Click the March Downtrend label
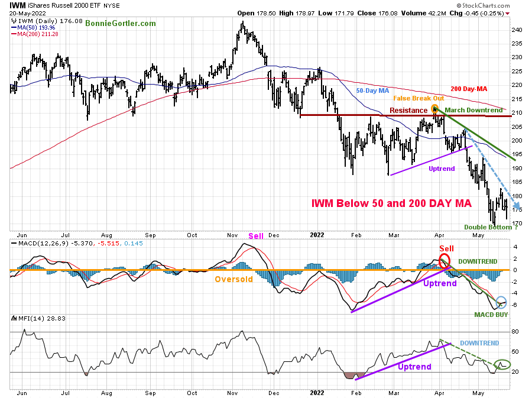The height and width of the screenshot is (398, 532). [473, 110]
